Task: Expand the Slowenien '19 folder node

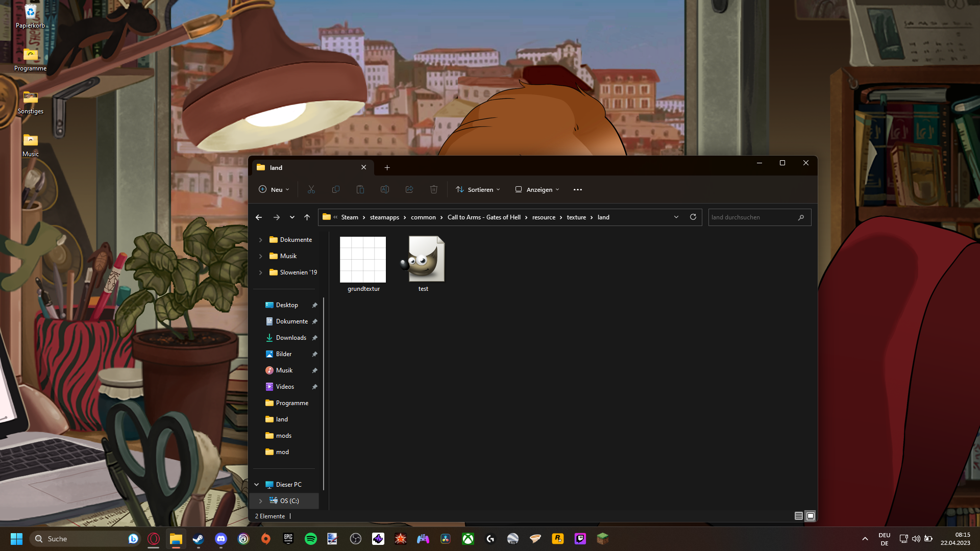Action: [261, 272]
